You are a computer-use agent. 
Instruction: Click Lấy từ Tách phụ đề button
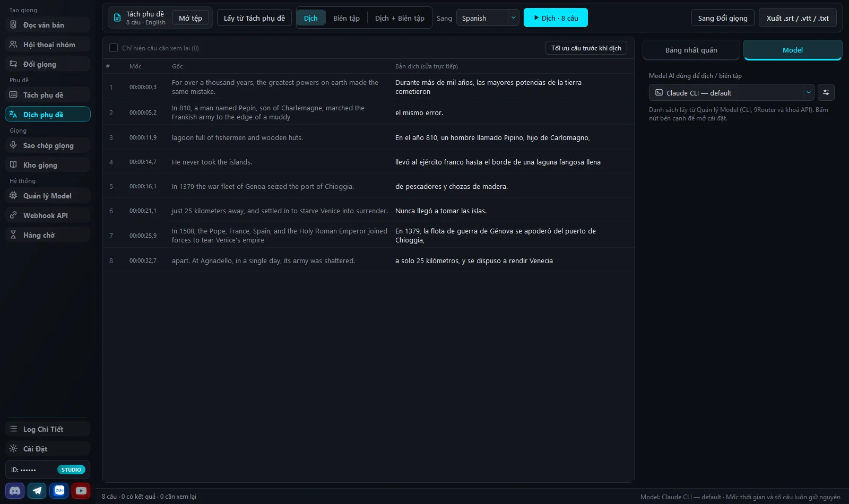[x=254, y=18]
